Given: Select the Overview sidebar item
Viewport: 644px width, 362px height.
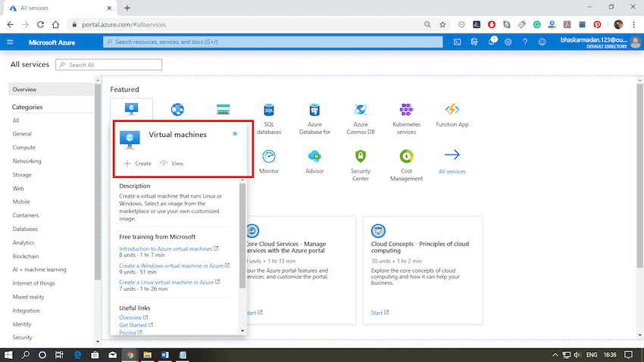Looking at the screenshot, I should [51, 89].
